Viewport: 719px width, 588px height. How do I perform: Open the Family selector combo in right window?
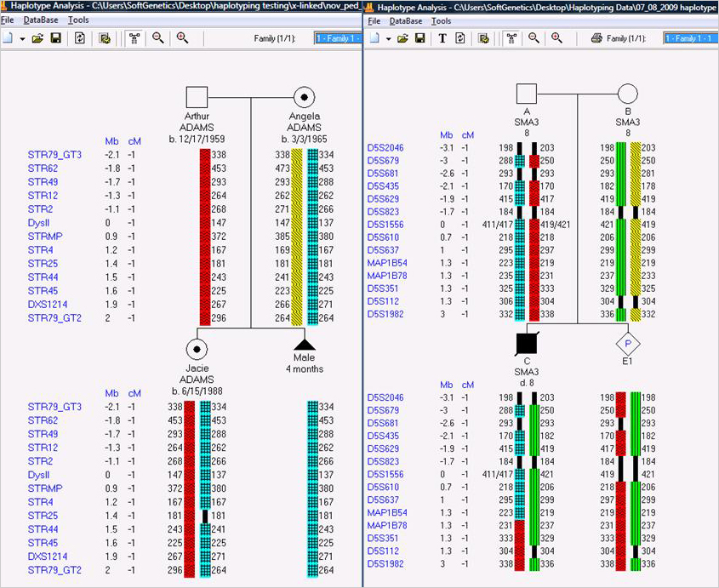[x=691, y=38]
